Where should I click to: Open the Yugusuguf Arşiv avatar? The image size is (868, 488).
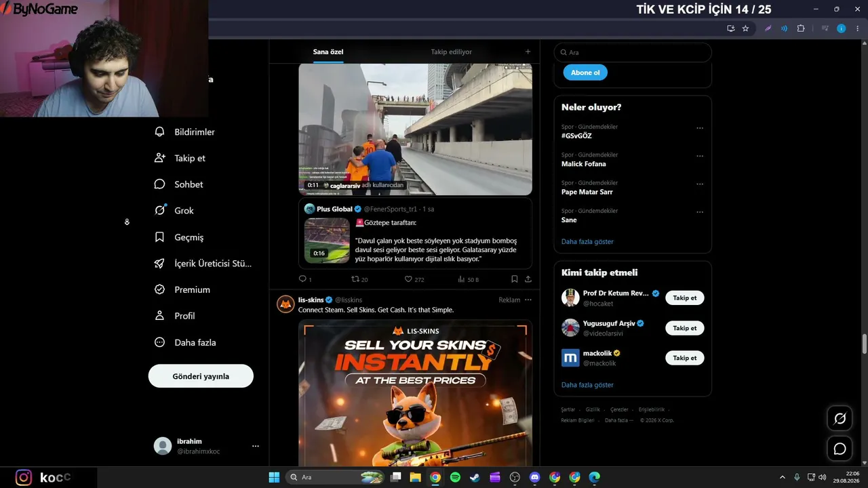[x=570, y=328]
